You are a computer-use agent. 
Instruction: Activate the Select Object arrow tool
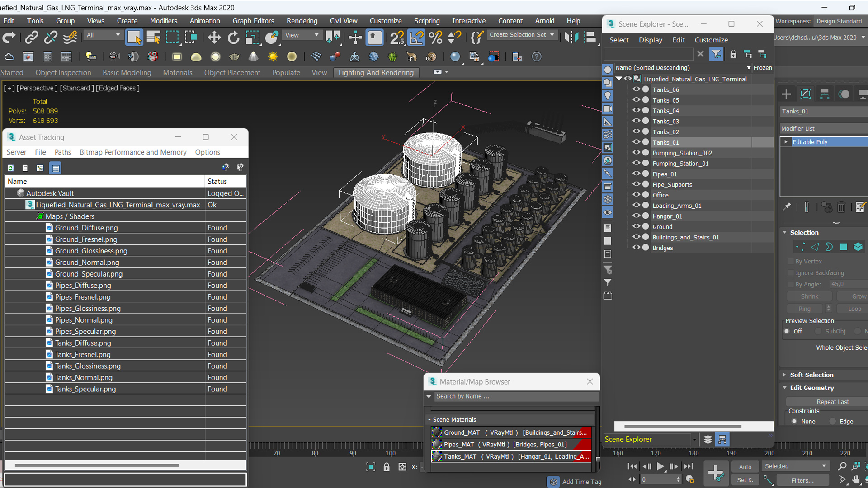[134, 38]
